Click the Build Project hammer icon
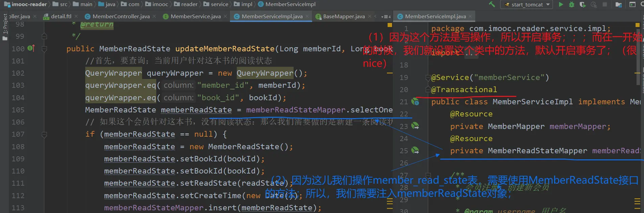 (x=492, y=4)
